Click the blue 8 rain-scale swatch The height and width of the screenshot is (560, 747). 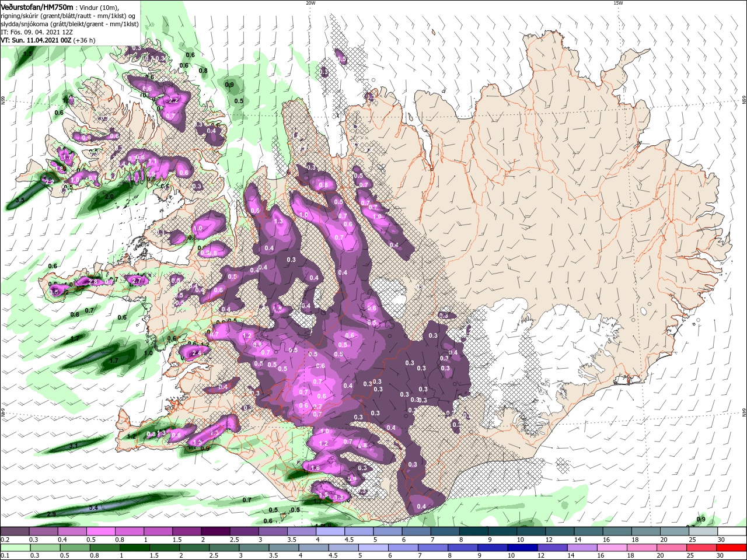point(462,548)
